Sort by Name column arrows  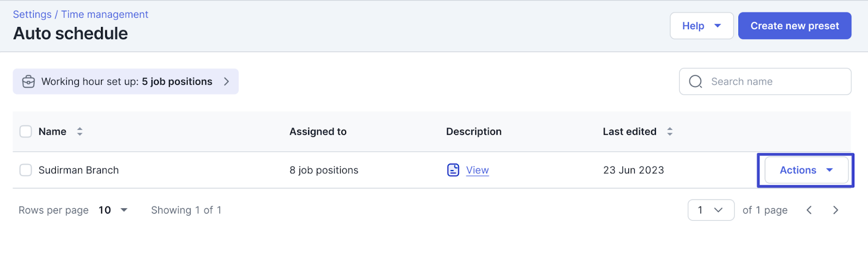coord(80,131)
